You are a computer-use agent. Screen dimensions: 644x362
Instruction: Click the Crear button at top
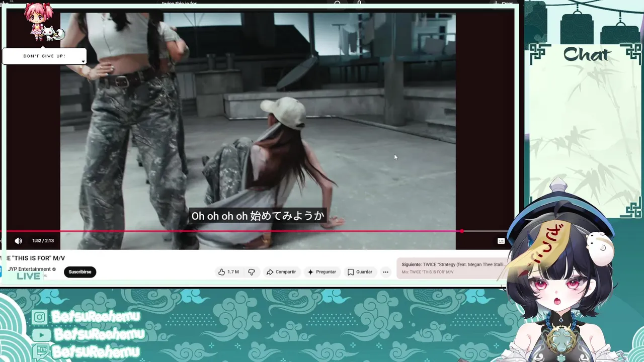click(503, 4)
